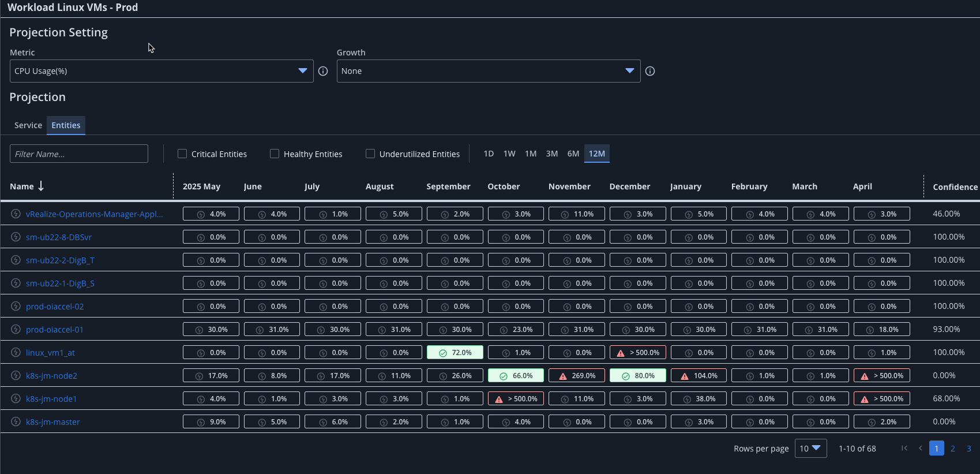Click the entity icon beside prod-oiaccel-01
Viewport: 980px width, 474px height.
pos(16,329)
